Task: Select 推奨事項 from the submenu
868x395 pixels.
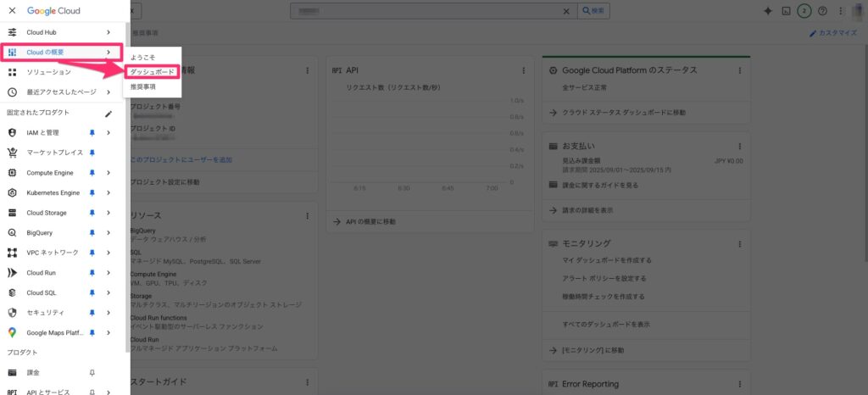Action: 142,86
